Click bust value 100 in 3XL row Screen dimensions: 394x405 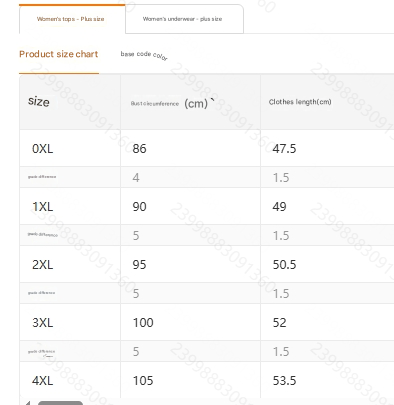(143, 323)
